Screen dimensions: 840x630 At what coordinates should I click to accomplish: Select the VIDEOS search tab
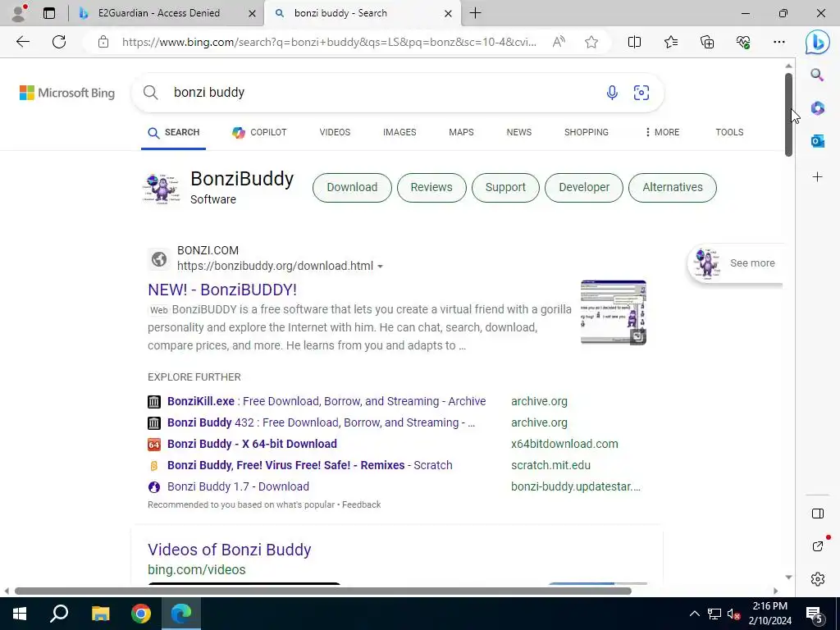coord(335,132)
